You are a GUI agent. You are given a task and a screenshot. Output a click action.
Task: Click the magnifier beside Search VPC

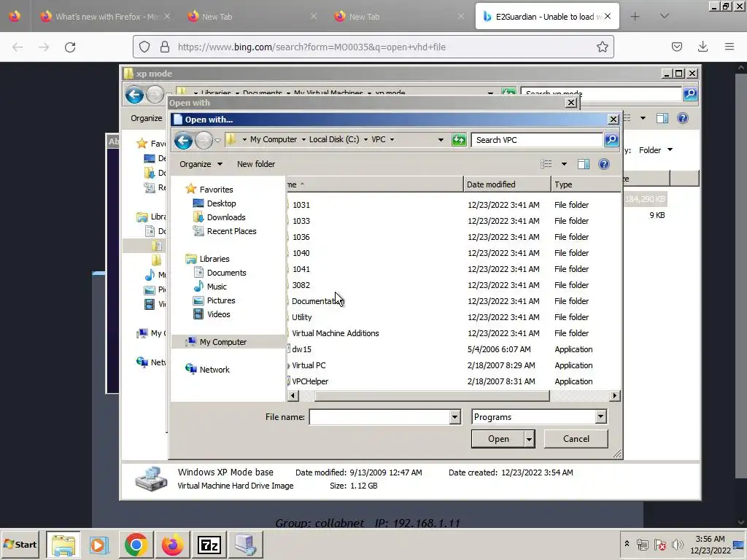click(x=611, y=140)
